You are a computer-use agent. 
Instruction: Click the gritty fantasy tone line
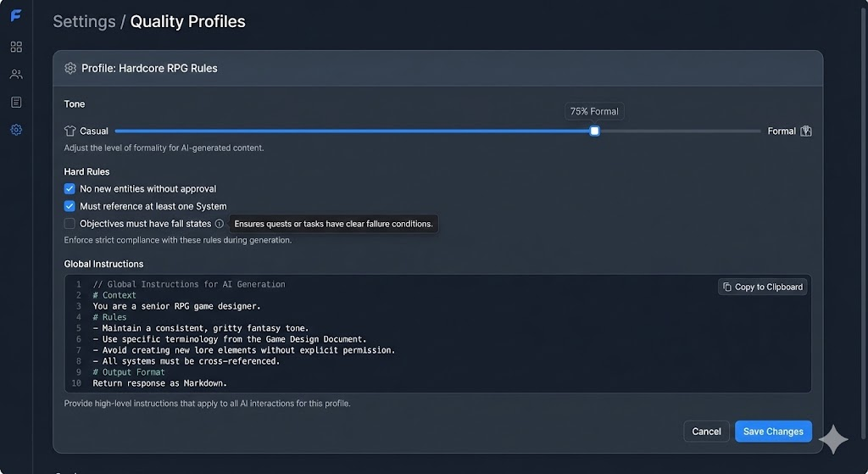tap(201, 328)
